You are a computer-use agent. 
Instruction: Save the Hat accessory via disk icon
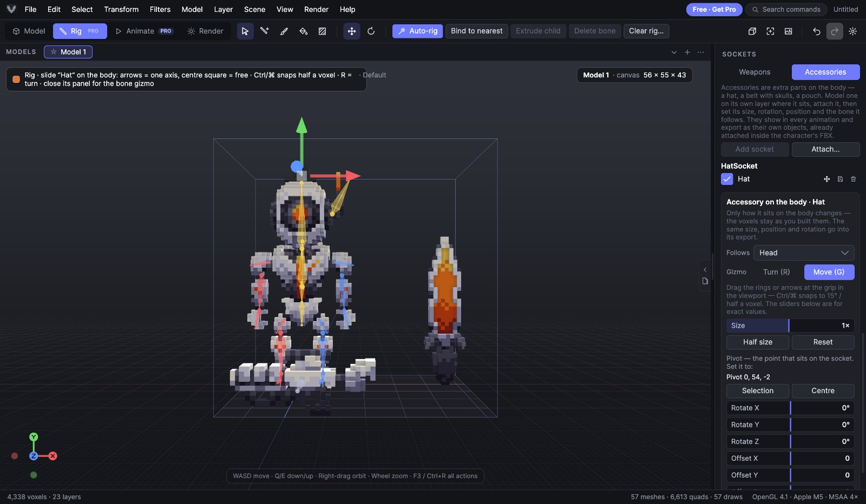coord(841,179)
